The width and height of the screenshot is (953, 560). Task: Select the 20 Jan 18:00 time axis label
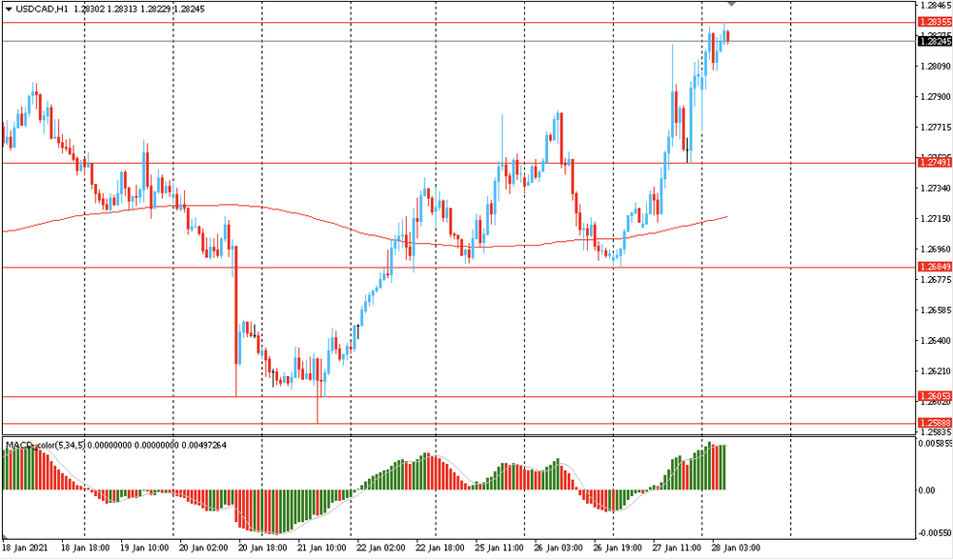click(x=262, y=549)
